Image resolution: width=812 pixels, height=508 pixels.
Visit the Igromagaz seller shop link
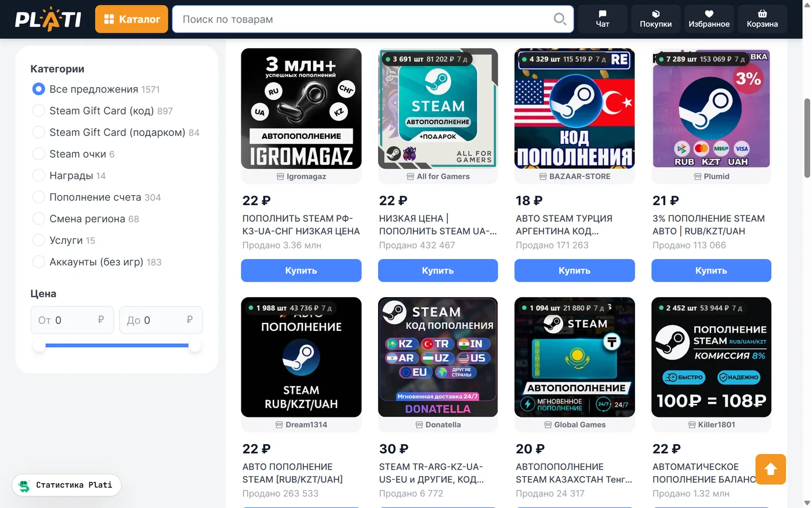(x=301, y=176)
